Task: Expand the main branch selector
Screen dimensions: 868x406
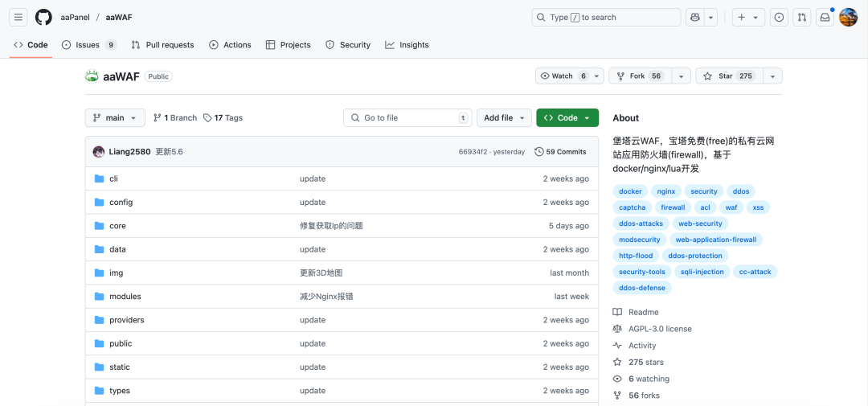Action: (115, 118)
